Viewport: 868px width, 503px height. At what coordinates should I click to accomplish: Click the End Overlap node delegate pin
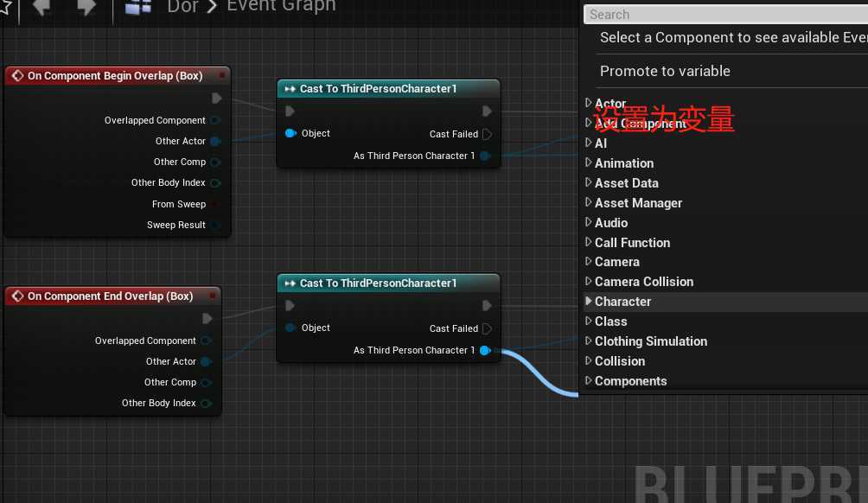coord(213,296)
